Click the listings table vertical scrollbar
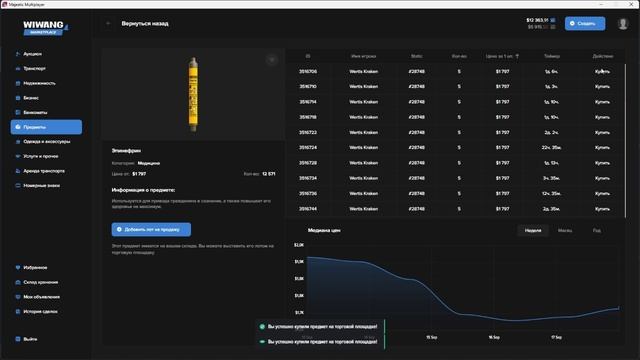640x360 pixels. [625, 141]
